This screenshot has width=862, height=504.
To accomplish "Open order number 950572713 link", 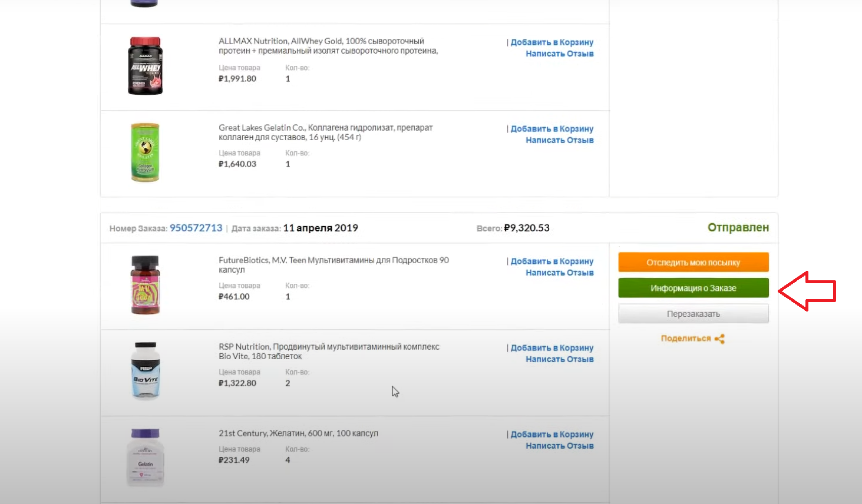I will (x=196, y=228).
